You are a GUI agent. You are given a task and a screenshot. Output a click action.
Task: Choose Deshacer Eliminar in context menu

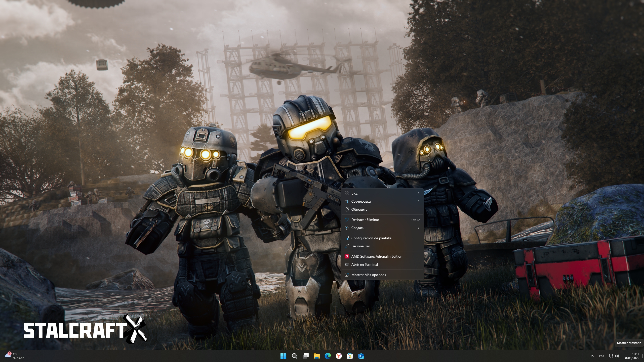[x=382, y=220]
